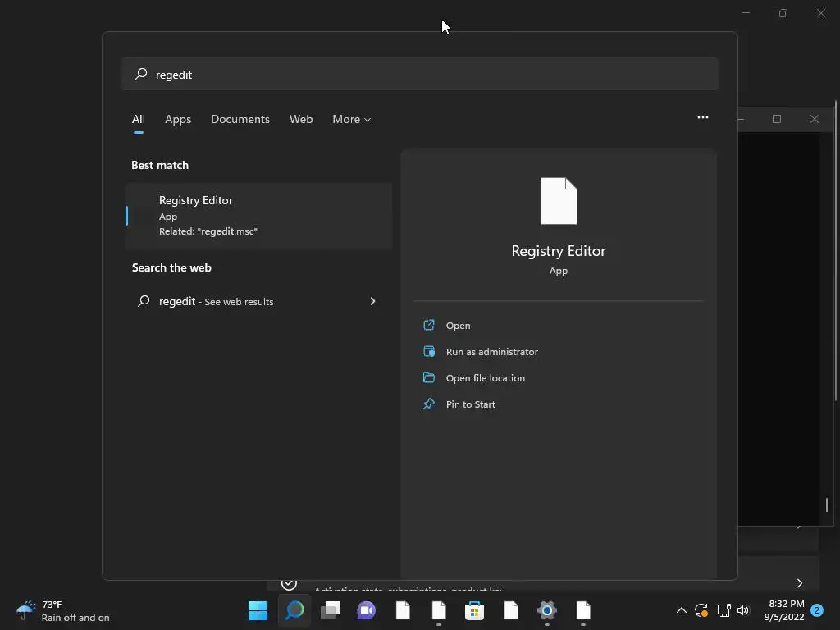Click Open file location
Viewport: 840px width, 630px height.
(486, 378)
